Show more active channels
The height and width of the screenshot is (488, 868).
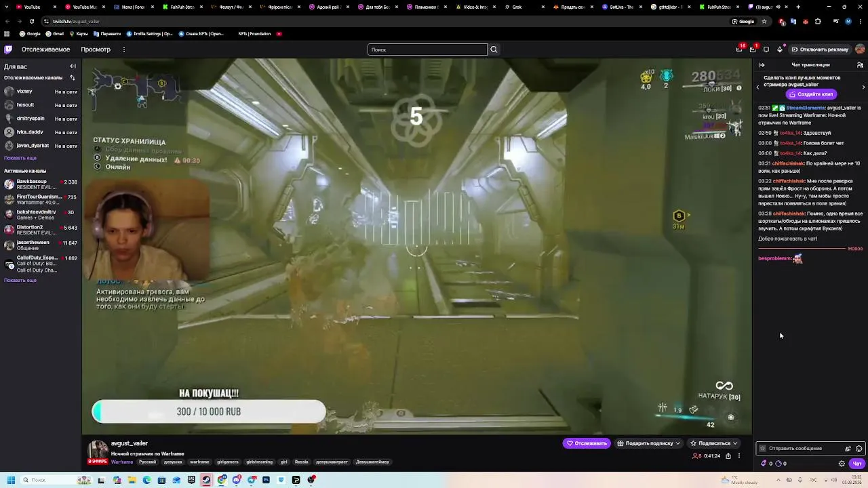point(20,280)
